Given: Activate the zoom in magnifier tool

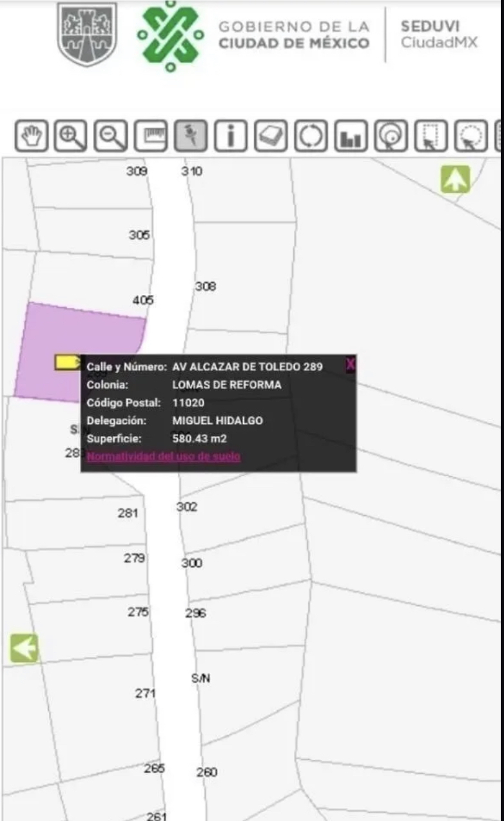Looking at the screenshot, I should (70, 136).
